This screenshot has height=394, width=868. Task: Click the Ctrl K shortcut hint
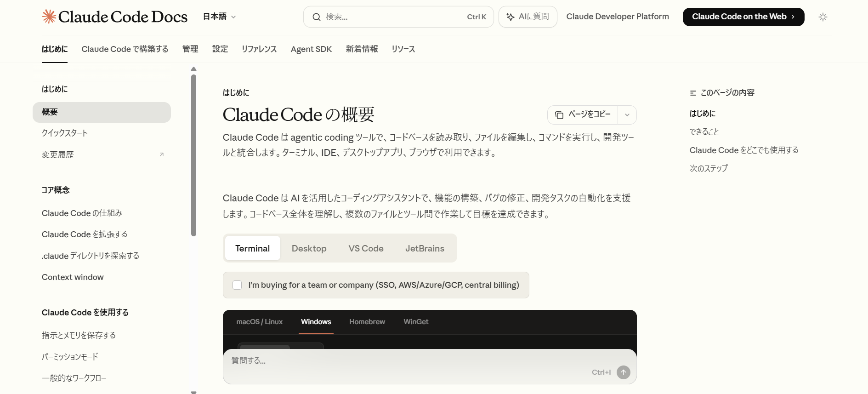477,17
